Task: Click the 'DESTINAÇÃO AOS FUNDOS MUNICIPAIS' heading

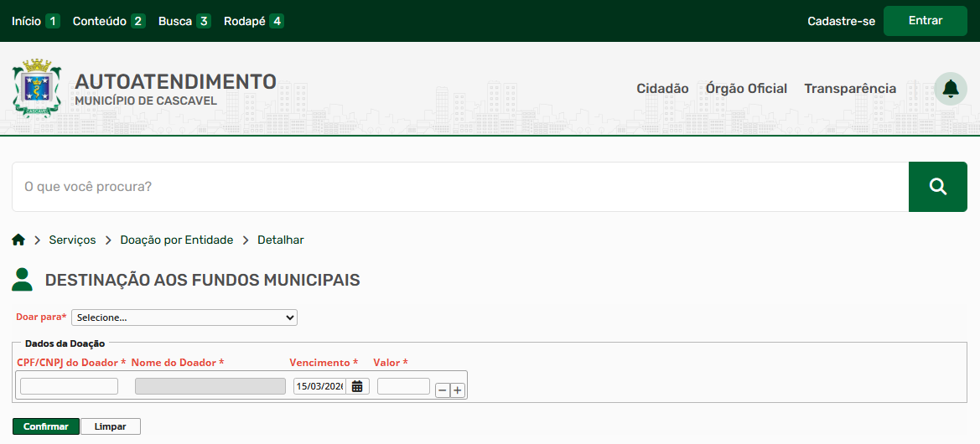Action: click(x=203, y=280)
